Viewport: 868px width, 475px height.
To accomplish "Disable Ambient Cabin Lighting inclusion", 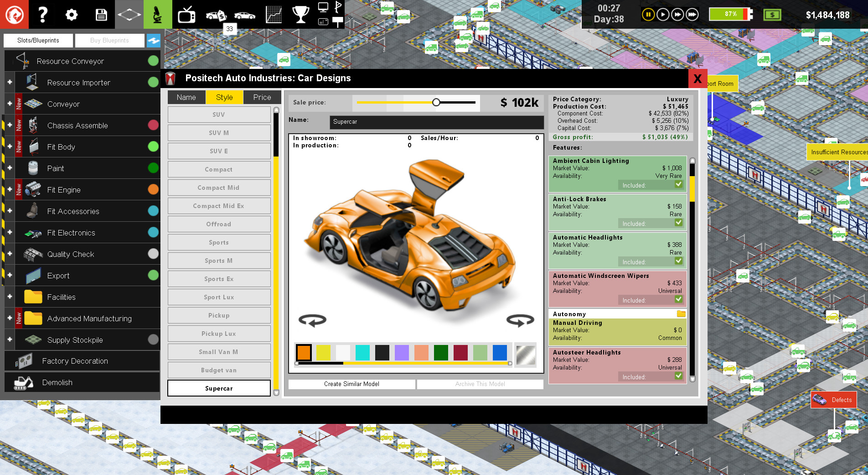I will pos(679,185).
